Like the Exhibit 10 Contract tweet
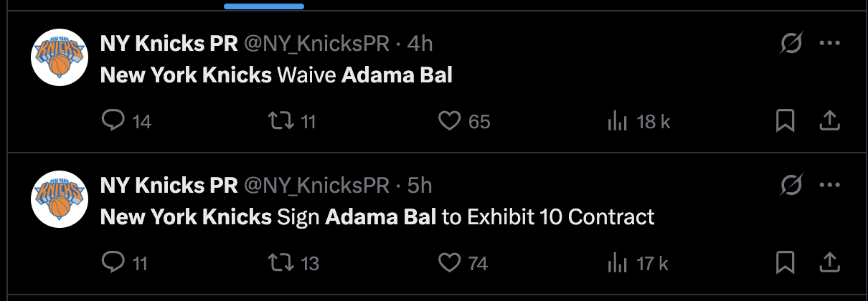This screenshot has width=868, height=301. [x=449, y=263]
